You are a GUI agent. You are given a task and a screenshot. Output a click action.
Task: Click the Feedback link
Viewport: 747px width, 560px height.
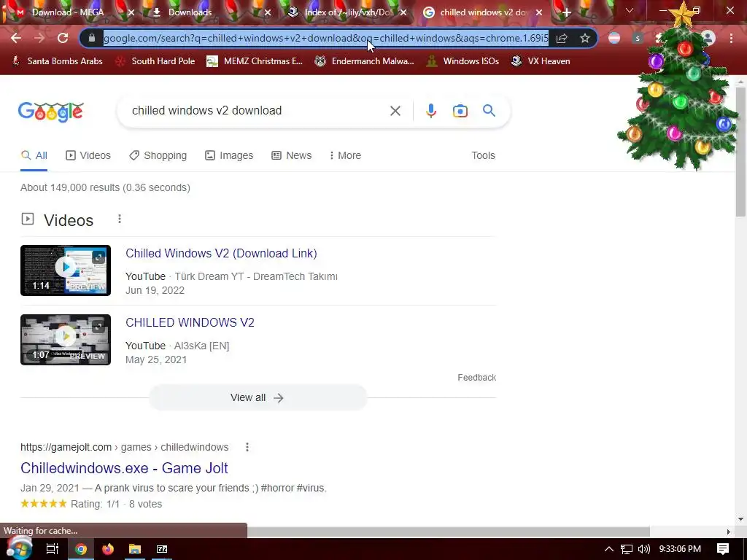[x=477, y=378]
